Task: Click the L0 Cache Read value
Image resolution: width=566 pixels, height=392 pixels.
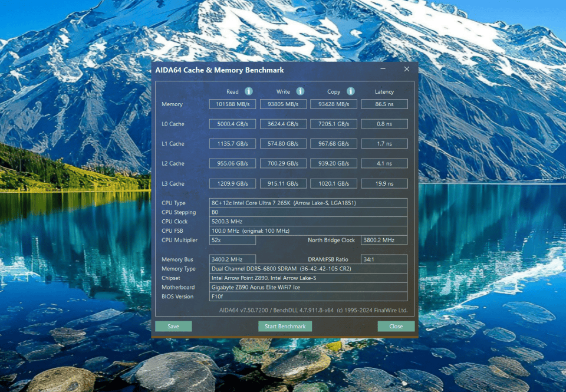Action: (232, 124)
